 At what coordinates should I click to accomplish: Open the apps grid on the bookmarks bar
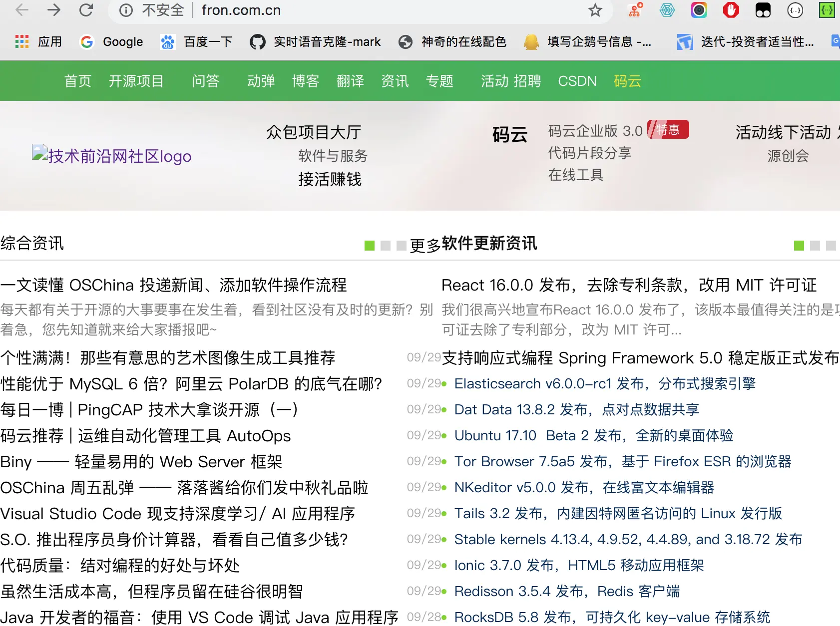point(21,41)
